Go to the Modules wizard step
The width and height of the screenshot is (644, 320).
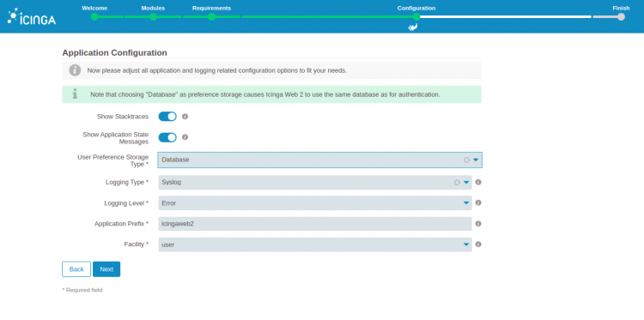coord(153,17)
